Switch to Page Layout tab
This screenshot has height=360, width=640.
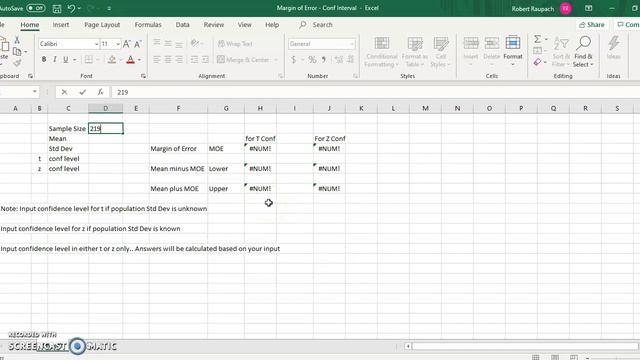pyautogui.click(x=102, y=24)
